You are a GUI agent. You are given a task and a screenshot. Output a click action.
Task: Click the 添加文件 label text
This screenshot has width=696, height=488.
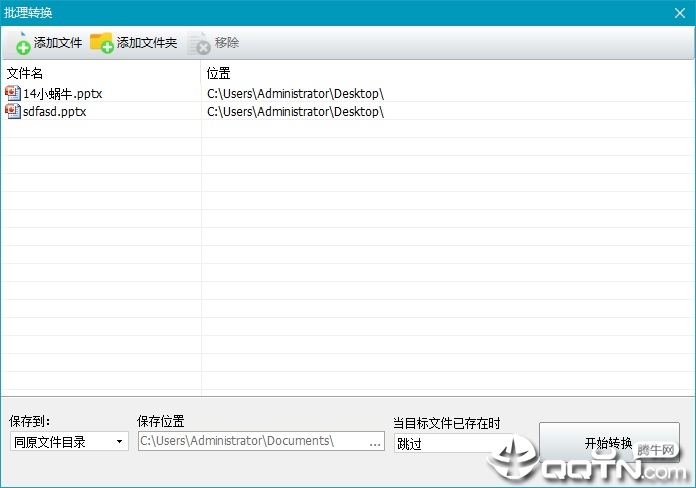(58, 43)
